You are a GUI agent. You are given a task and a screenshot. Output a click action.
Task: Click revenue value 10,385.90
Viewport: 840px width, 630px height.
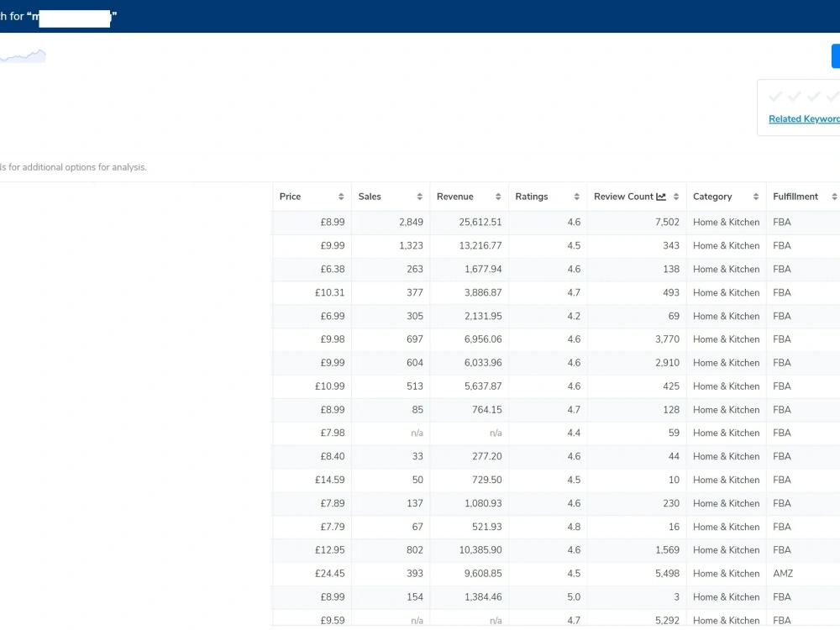pos(480,550)
